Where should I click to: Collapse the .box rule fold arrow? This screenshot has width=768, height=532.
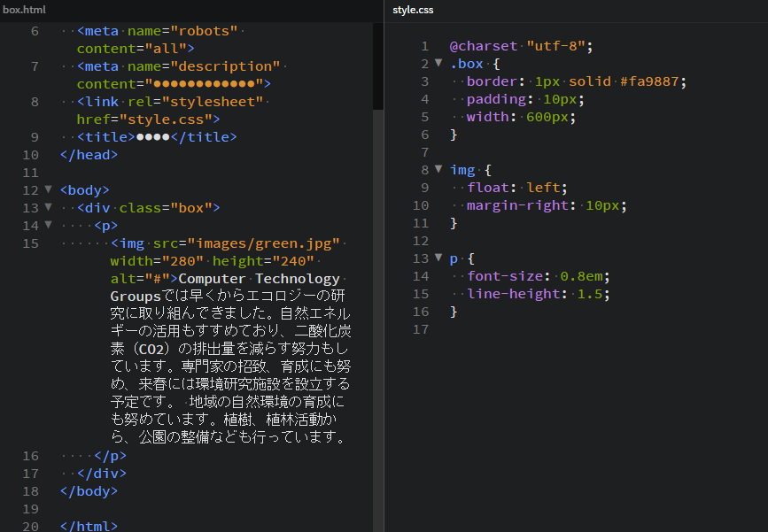pyautogui.click(x=438, y=63)
